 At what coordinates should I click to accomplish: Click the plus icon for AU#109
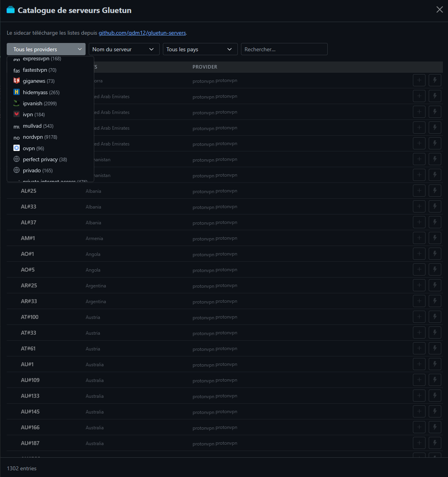pos(419,380)
